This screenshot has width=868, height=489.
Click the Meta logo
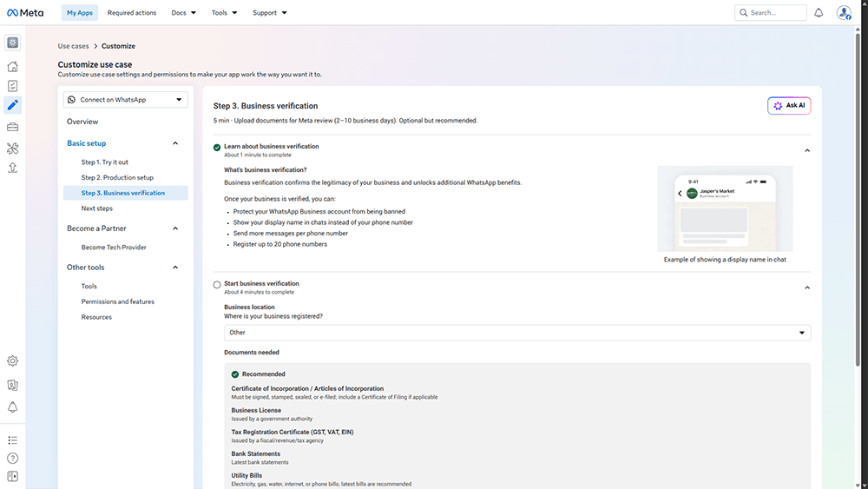(25, 13)
